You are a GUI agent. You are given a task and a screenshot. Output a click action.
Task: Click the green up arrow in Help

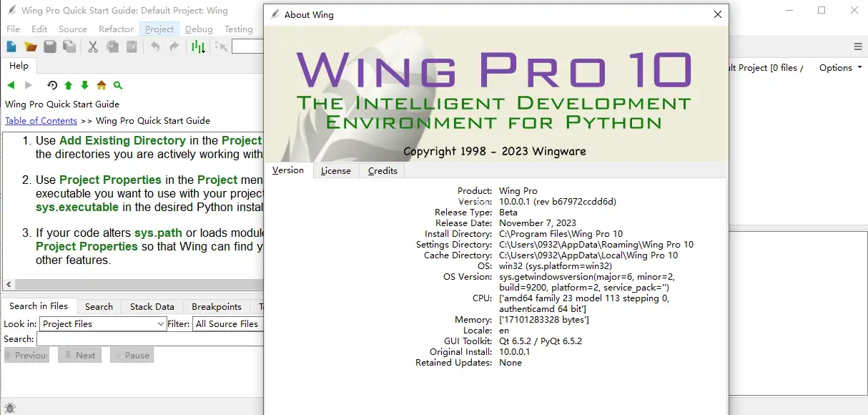pyautogui.click(x=69, y=85)
